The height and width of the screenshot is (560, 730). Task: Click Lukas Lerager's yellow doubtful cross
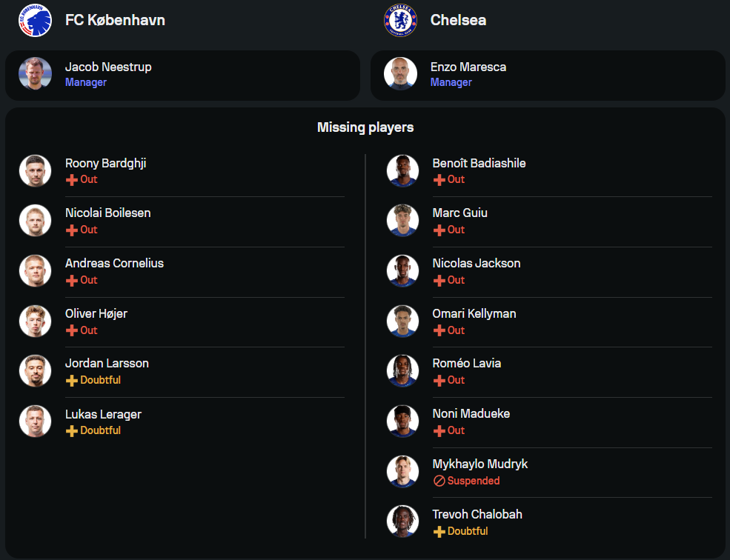[72, 431]
